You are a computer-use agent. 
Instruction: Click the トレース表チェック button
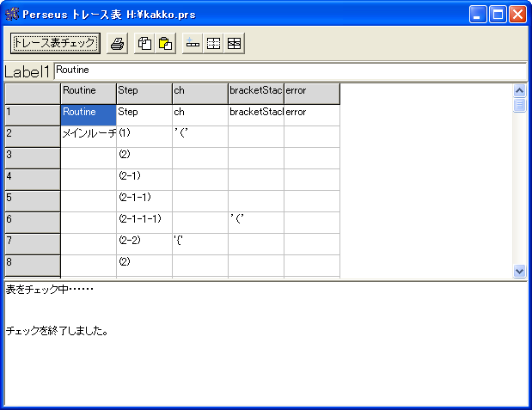click(x=55, y=43)
